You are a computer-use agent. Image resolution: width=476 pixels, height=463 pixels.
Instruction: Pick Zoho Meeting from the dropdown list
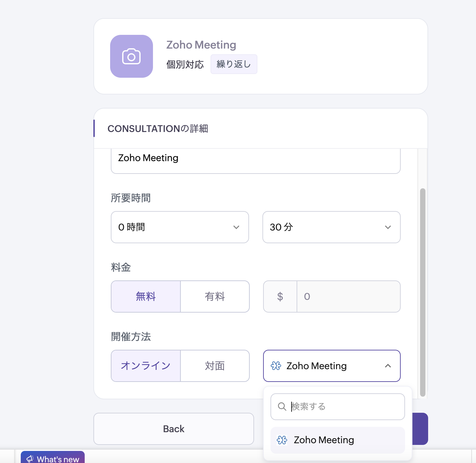(338, 440)
